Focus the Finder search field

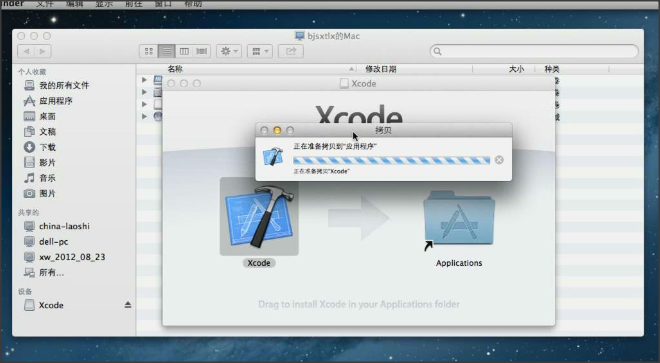tap(534, 51)
